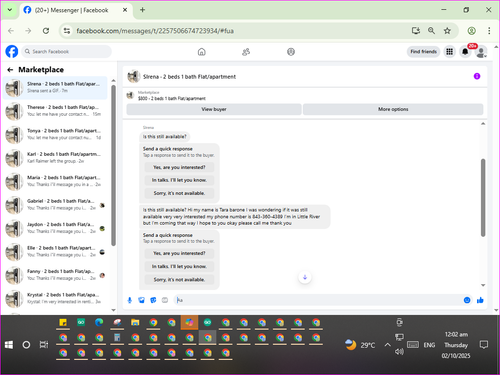Send a thumbs-up like

480,300
